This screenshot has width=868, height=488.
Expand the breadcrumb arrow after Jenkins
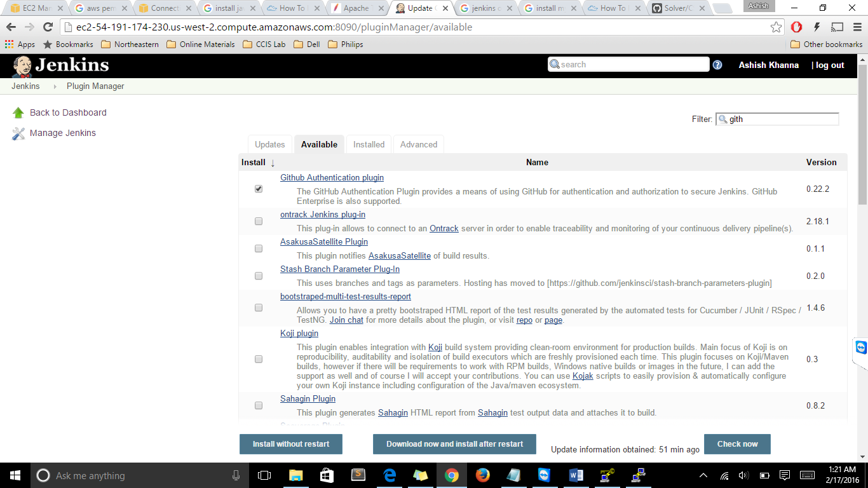(55, 86)
